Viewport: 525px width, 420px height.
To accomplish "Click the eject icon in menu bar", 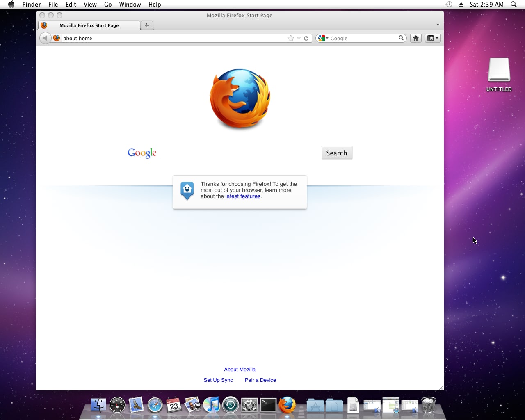I will [461, 4].
